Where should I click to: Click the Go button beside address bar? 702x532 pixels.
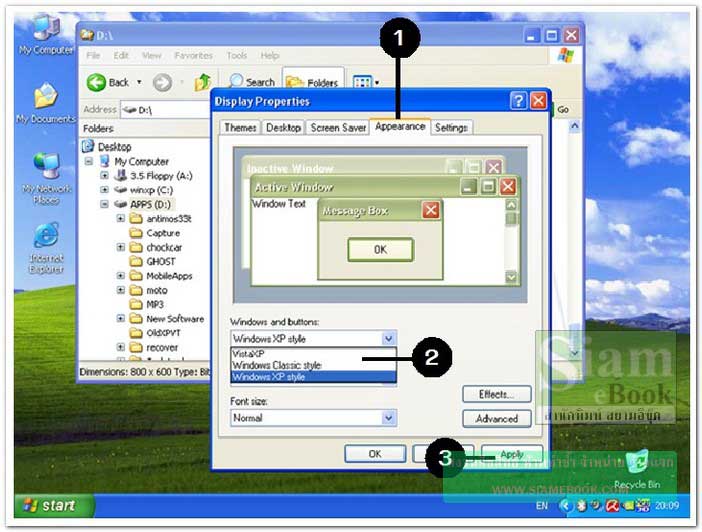point(562,109)
